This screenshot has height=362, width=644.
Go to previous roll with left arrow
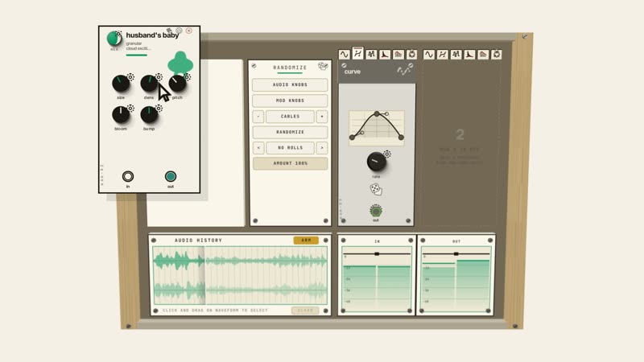(x=258, y=148)
